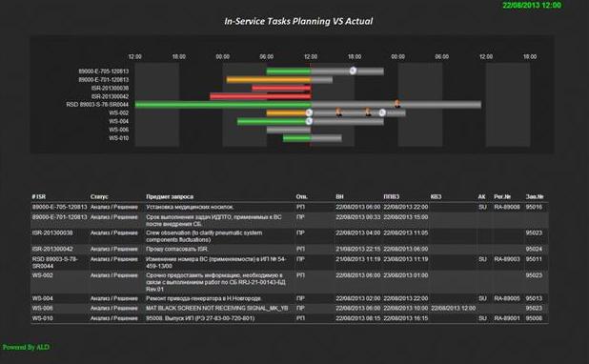Click the green progress bar for RSD 89003-S-78-SR0044
This screenshot has height=364, width=589.
[x=223, y=105]
